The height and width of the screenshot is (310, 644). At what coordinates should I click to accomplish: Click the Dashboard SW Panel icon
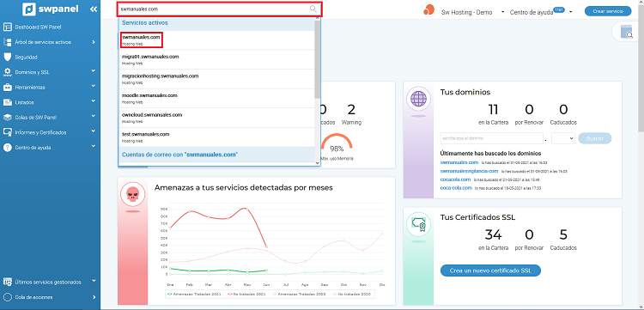[8, 27]
